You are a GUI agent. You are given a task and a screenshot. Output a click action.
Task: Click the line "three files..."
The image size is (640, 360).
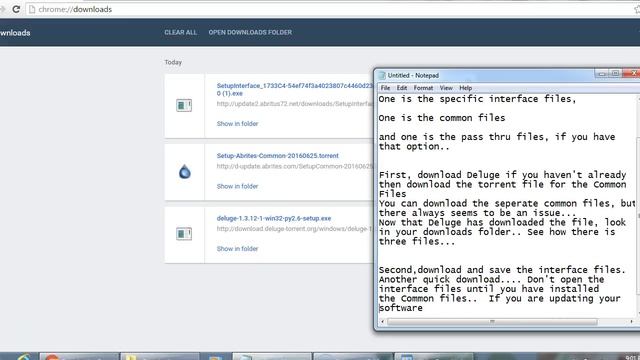click(417, 242)
